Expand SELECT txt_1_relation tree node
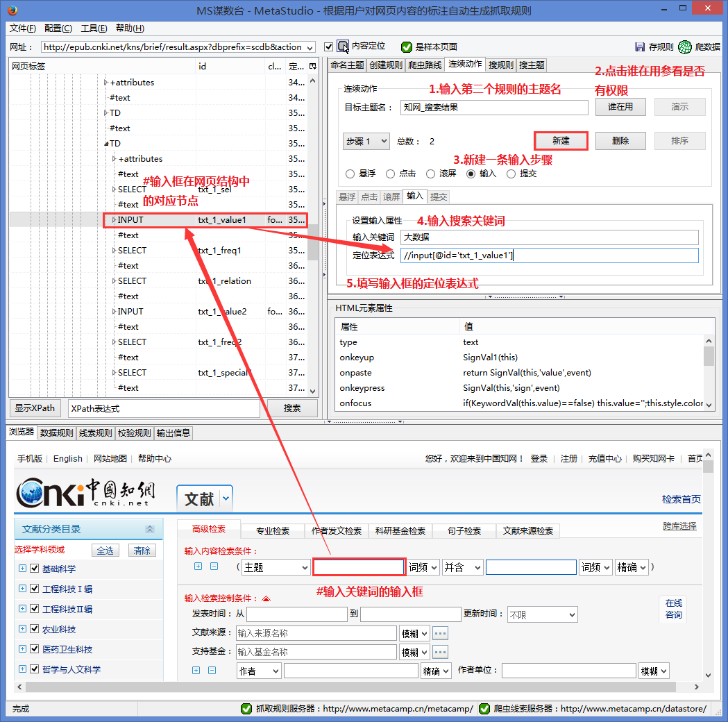This screenshot has height=722, width=728. tap(114, 281)
